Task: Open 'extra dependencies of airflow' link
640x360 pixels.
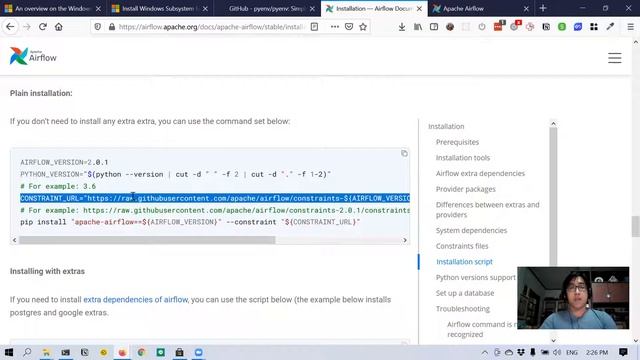Action: (x=135, y=300)
